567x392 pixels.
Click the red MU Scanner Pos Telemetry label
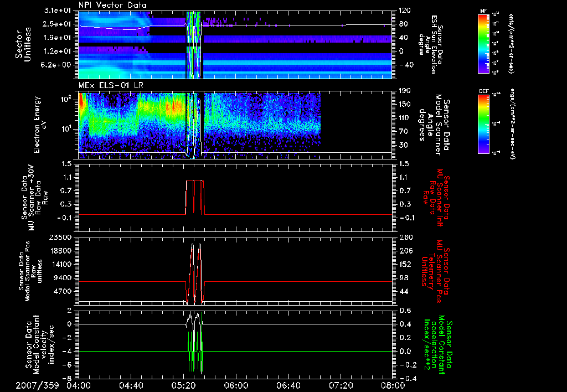click(436, 271)
